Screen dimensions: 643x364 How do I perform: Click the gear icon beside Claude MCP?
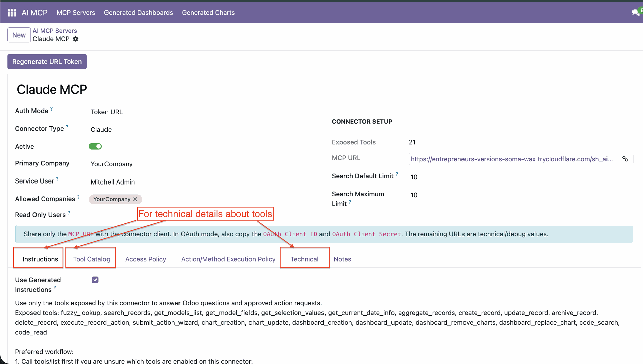[76, 39]
